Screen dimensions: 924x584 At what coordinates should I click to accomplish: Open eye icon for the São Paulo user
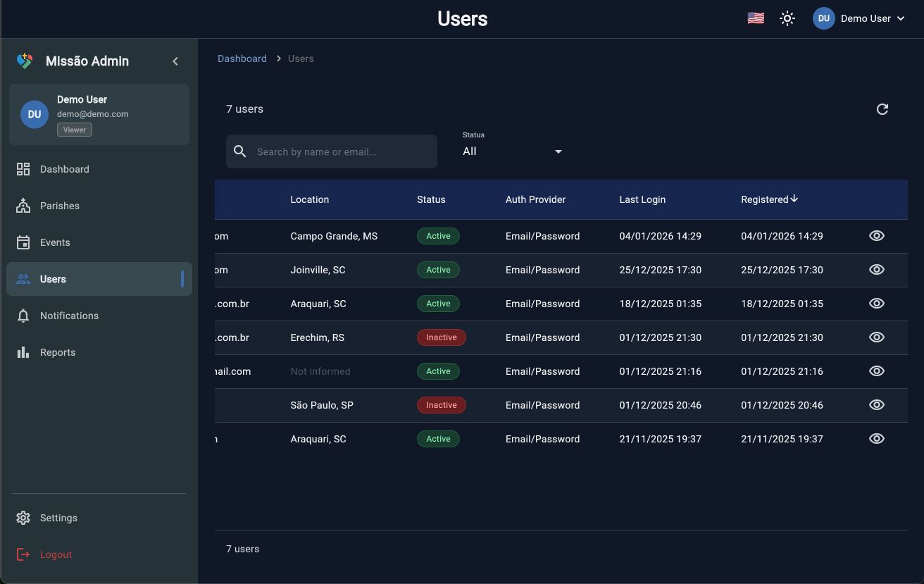pos(876,405)
